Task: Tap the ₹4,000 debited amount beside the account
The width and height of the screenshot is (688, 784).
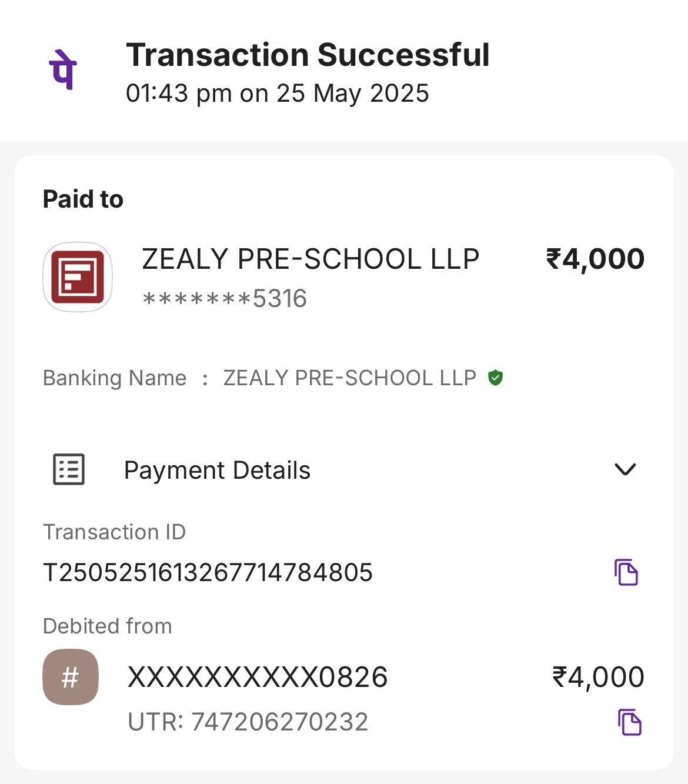Action: (598, 677)
